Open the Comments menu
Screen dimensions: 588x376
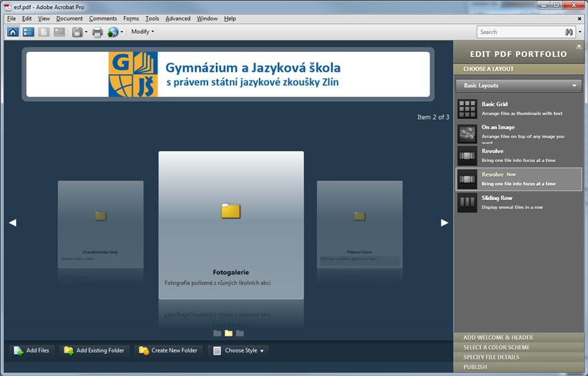coord(103,19)
